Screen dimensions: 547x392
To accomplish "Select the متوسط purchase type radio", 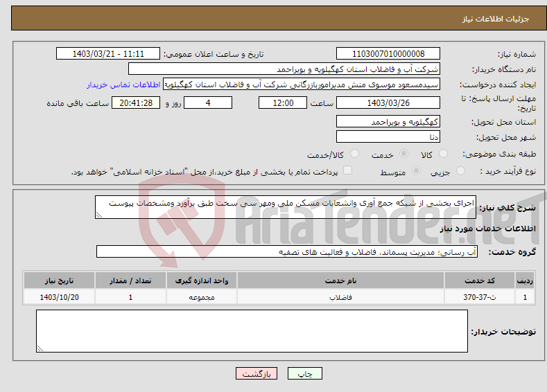I will (416, 171).
